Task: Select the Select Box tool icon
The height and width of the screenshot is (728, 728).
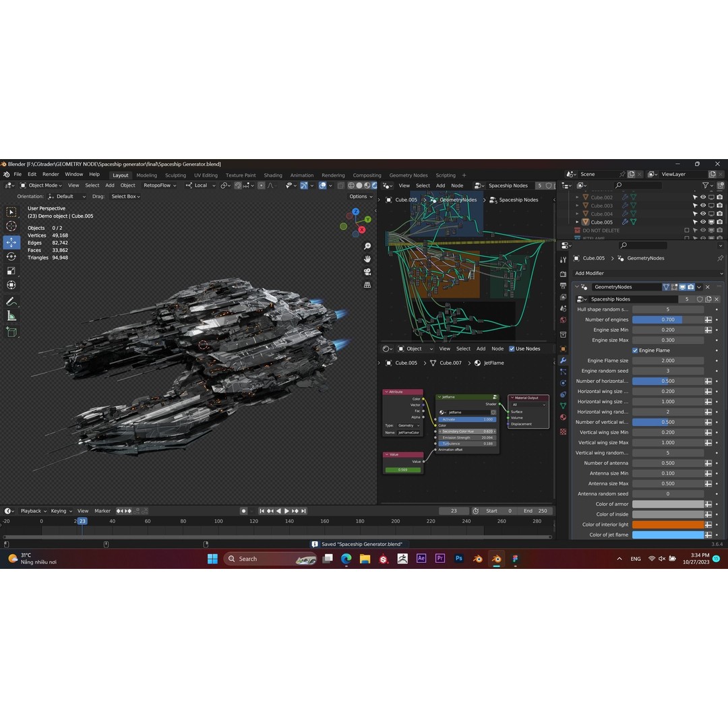Action: (11, 212)
